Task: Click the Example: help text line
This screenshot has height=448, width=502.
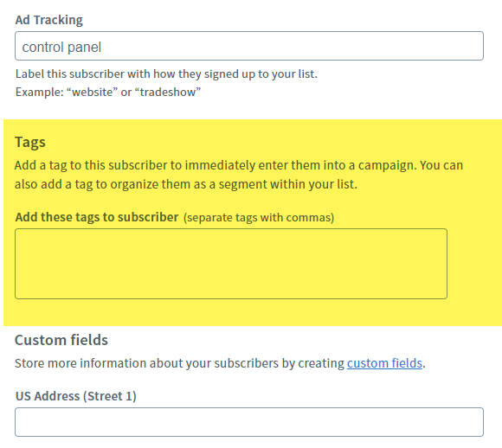Action: 108,93
